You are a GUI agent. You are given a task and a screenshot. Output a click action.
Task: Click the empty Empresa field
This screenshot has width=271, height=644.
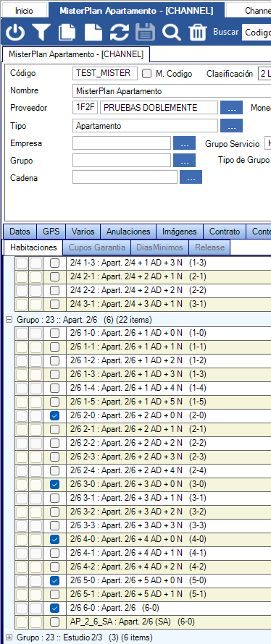point(121,143)
